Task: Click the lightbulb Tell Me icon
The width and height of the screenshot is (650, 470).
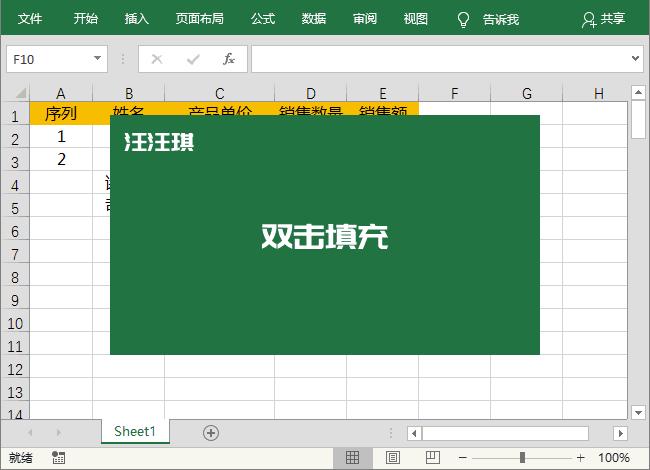Action: (463, 19)
